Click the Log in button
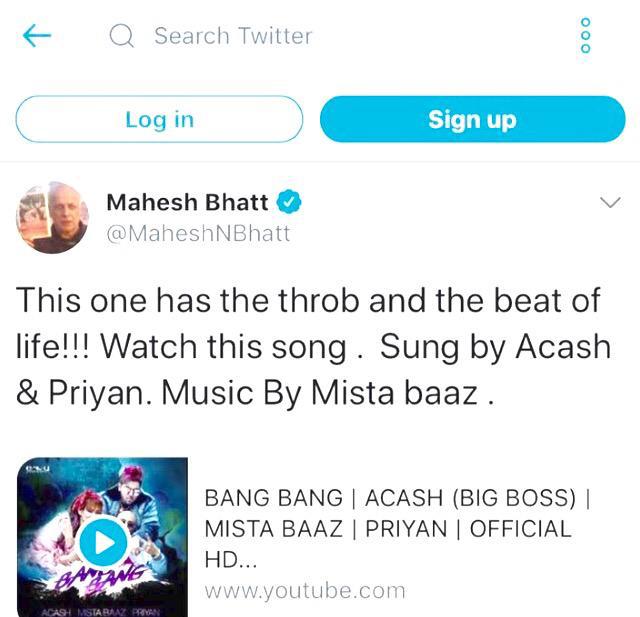This screenshot has height=617, width=640. coord(159,119)
